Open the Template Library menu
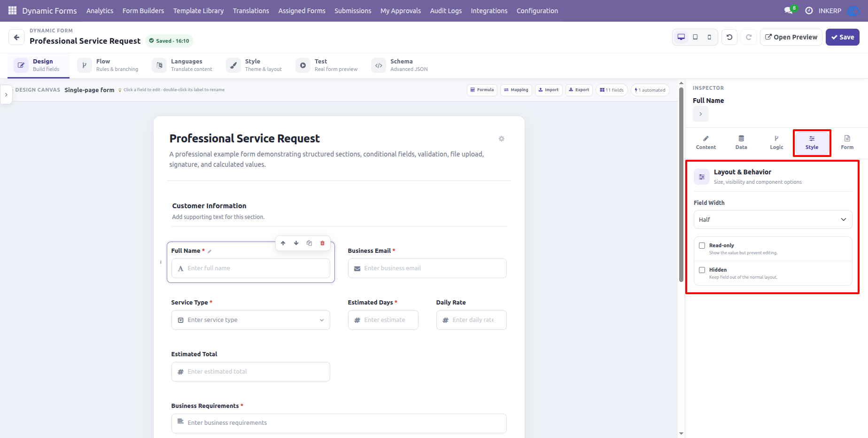This screenshot has width=868, height=438. tap(198, 10)
